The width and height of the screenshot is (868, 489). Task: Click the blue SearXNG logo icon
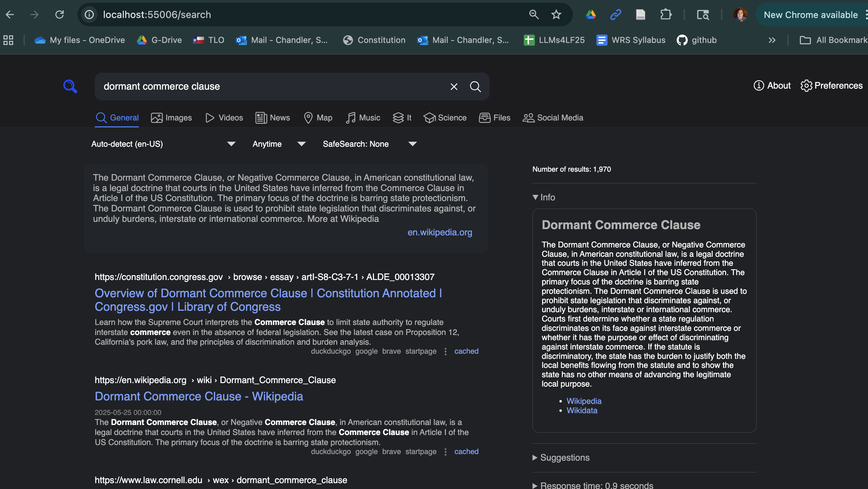(x=70, y=86)
